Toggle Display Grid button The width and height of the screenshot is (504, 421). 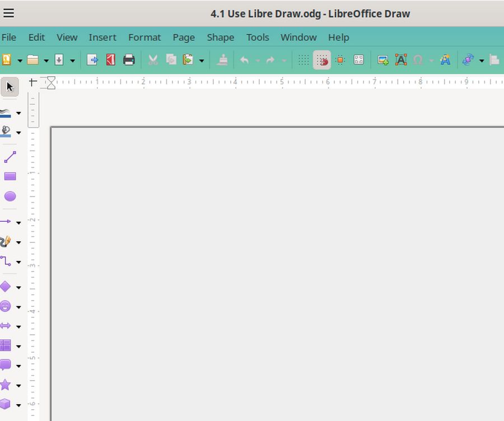pyautogui.click(x=303, y=60)
